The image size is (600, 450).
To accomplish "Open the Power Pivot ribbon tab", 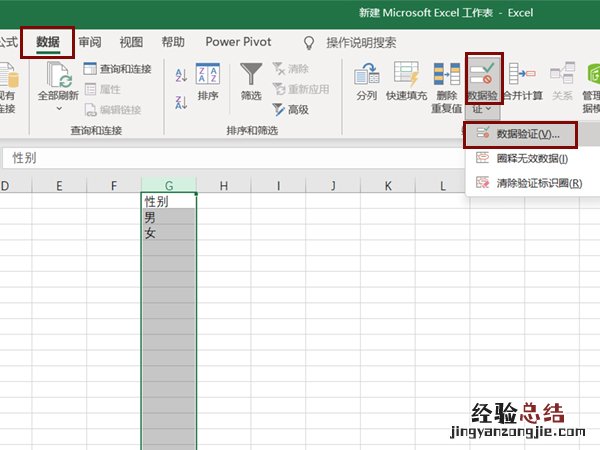I will [x=237, y=42].
